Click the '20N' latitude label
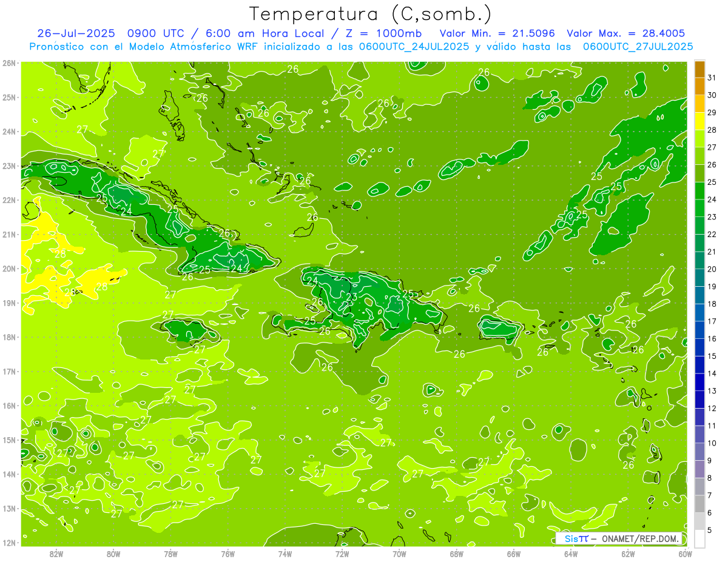The width and height of the screenshot is (728, 562). pos(9,269)
